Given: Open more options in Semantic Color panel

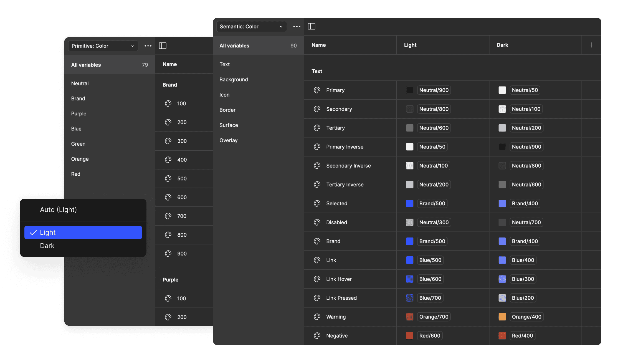Looking at the screenshot, I should [297, 26].
